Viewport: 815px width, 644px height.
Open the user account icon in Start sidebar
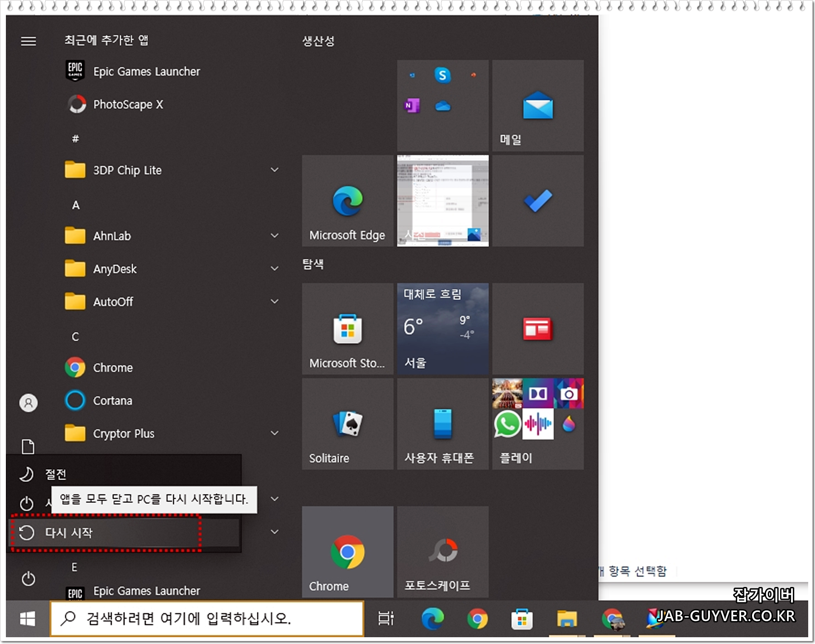(x=29, y=402)
